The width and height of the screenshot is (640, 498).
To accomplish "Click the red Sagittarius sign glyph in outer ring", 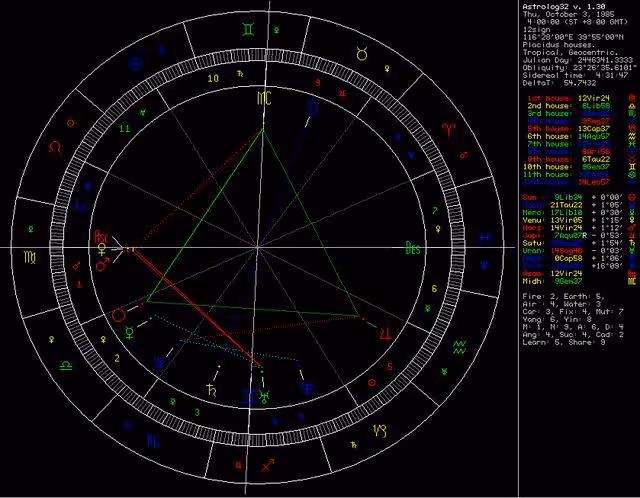I will (x=267, y=465).
